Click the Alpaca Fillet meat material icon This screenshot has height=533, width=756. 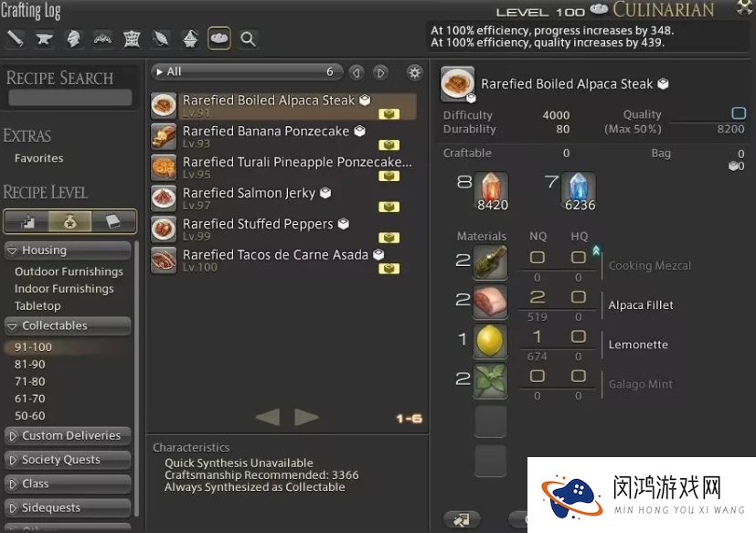(x=490, y=302)
